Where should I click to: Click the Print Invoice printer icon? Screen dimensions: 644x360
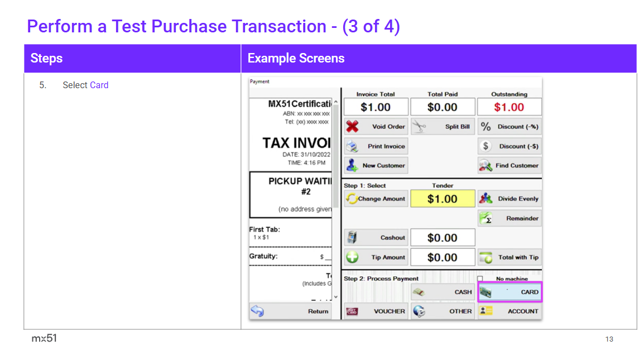352,146
